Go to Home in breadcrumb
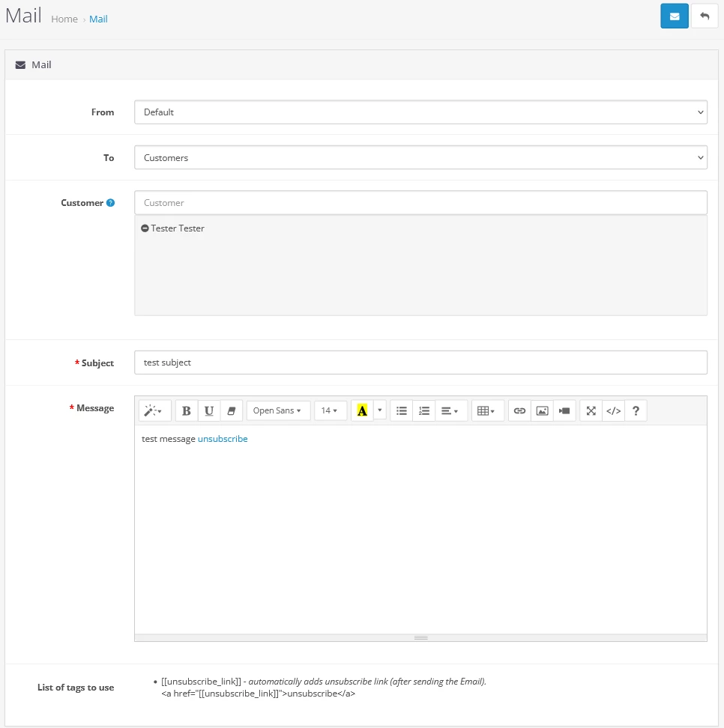Screen dimensions: 724x728 (64, 19)
